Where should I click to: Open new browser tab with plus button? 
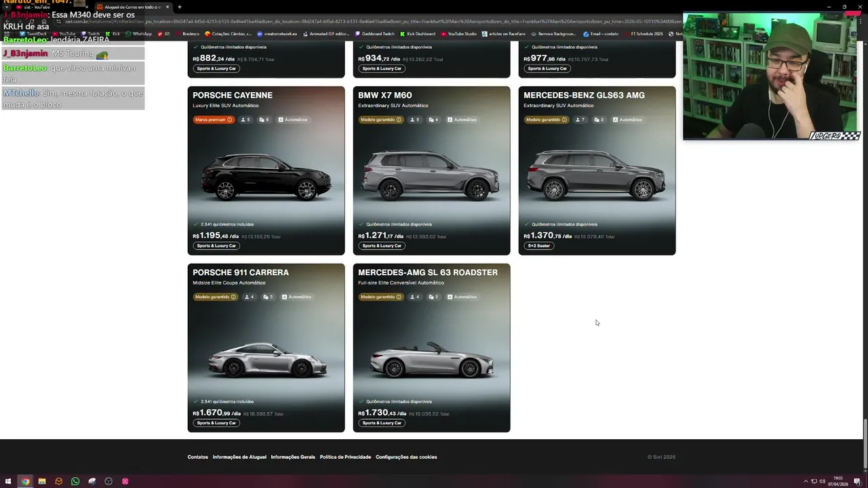tap(179, 7)
